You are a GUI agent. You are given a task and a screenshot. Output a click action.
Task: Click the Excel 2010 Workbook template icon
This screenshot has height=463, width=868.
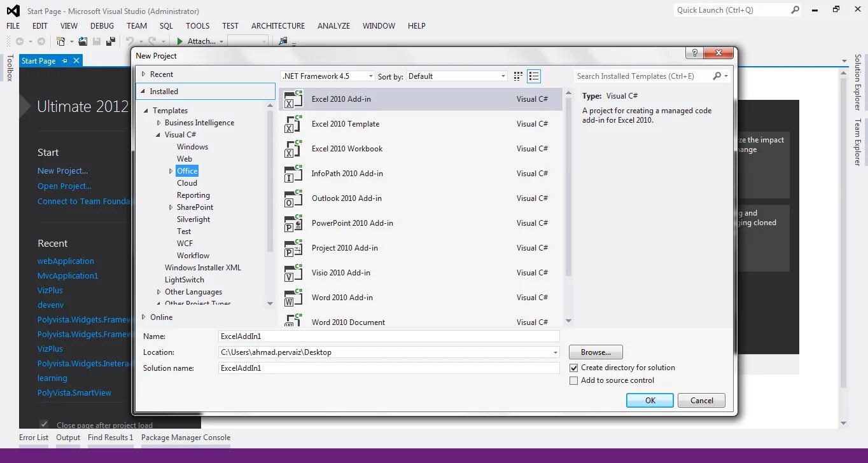pos(293,149)
